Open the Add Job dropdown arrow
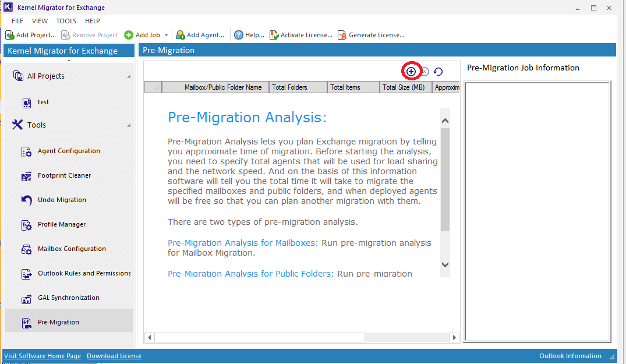This screenshot has width=626, height=364. pyautogui.click(x=166, y=35)
